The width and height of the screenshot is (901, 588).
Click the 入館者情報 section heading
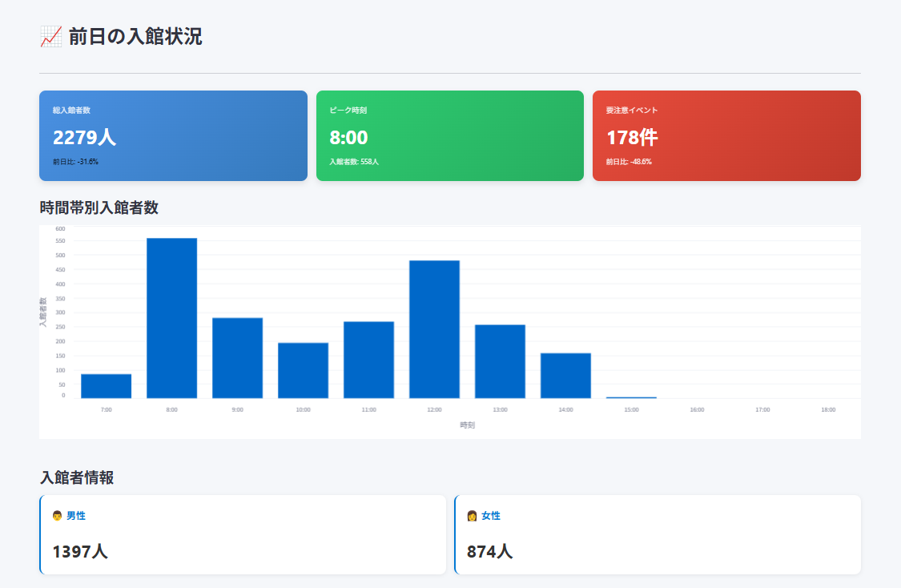click(77, 478)
